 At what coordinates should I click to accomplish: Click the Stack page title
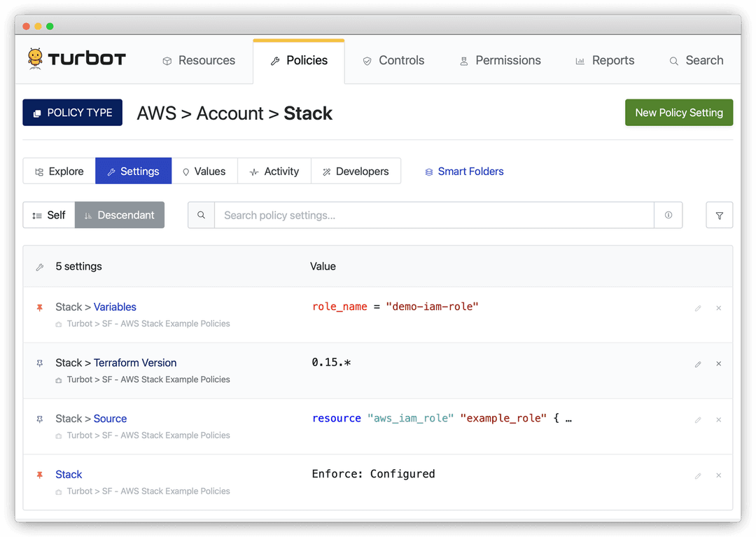[308, 113]
